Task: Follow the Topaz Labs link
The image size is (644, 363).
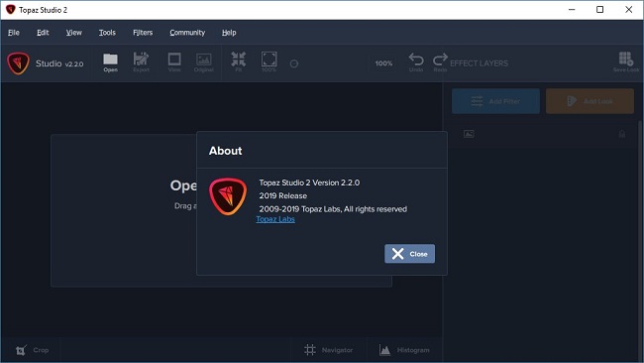Action: tap(275, 219)
